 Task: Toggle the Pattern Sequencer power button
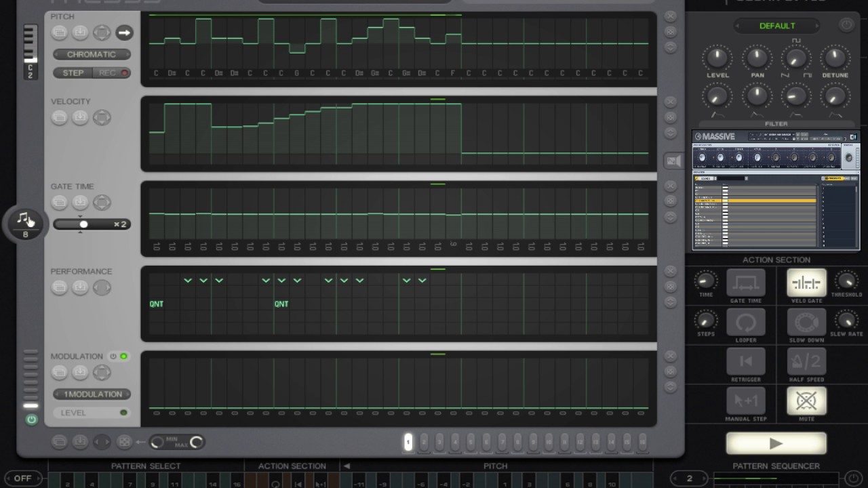tap(853, 478)
